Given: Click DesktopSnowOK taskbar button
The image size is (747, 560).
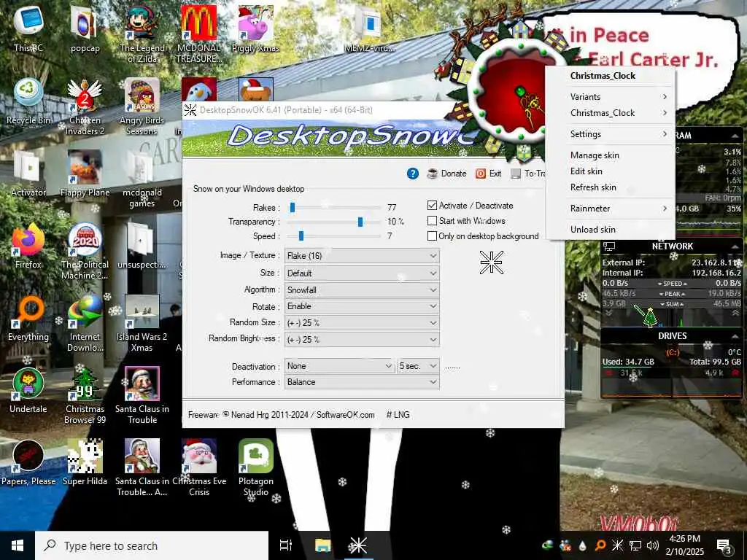Looking at the screenshot, I should (x=358, y=545).
